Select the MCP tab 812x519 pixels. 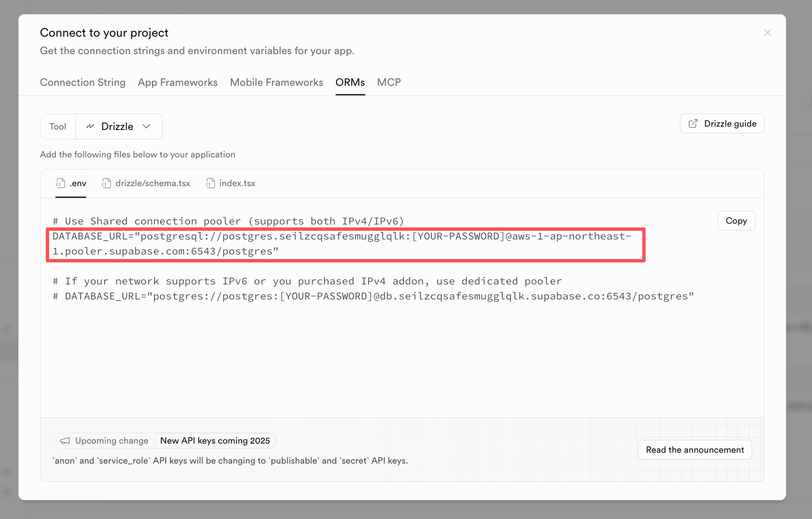[x=389, y=82]
